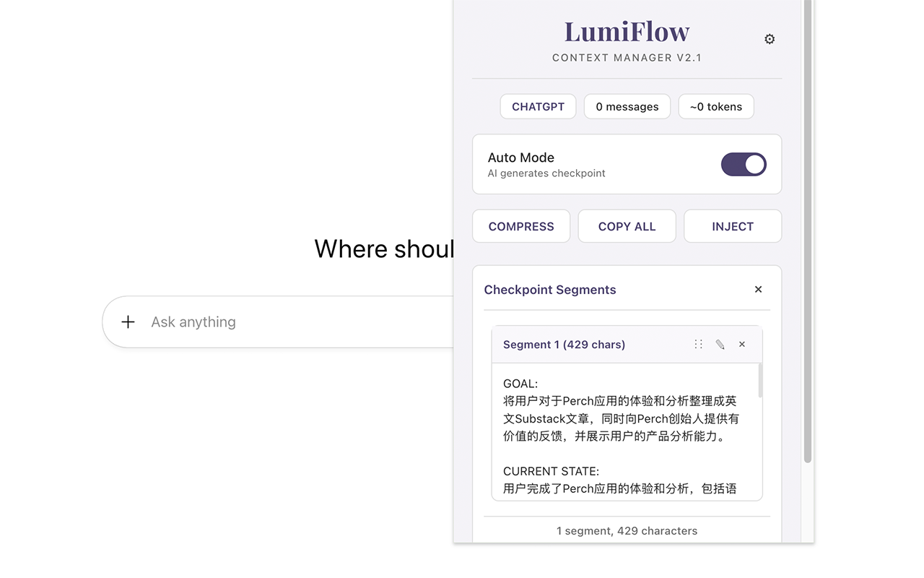The image size is (924, 578).
Task: Open the LumiFlow settings gear icon
Action: click(770, 39)
